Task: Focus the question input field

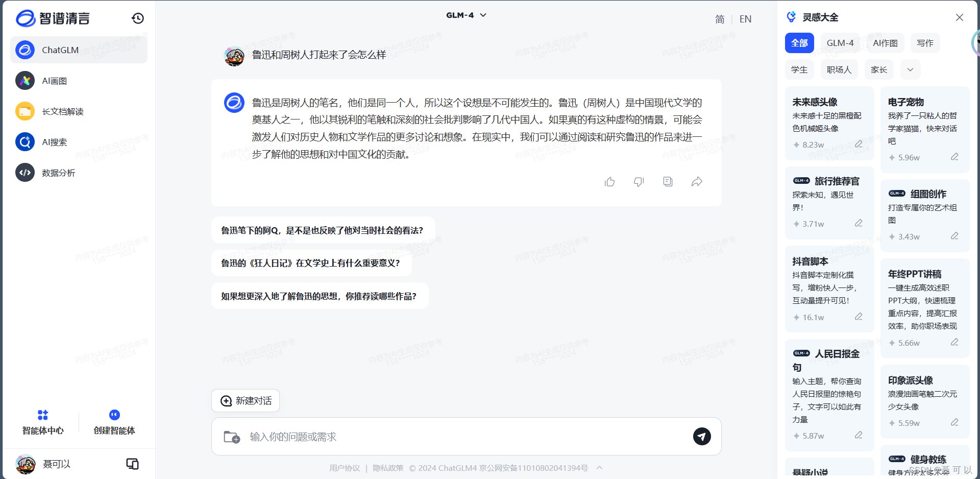Action: tap(466, 437)
